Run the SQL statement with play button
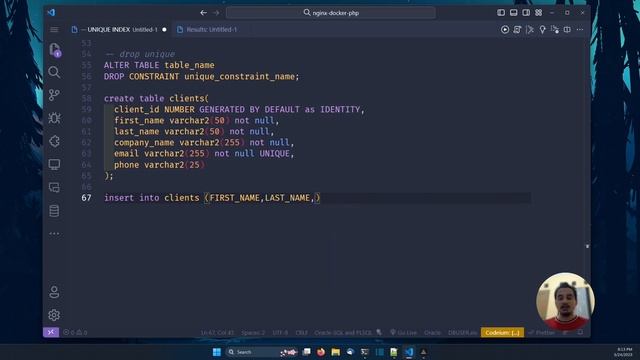This screenshot has width=640, height=360. tap(505, 29)
